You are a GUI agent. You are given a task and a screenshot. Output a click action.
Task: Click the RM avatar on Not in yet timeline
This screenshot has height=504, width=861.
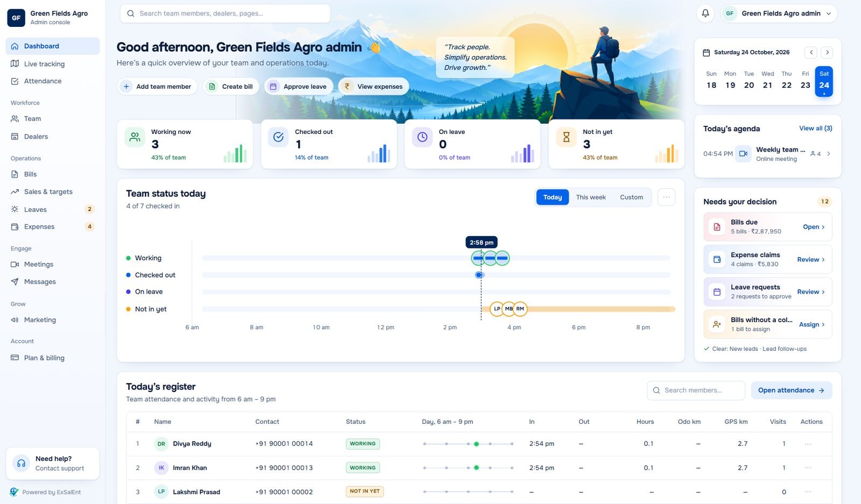click(520, 309)
